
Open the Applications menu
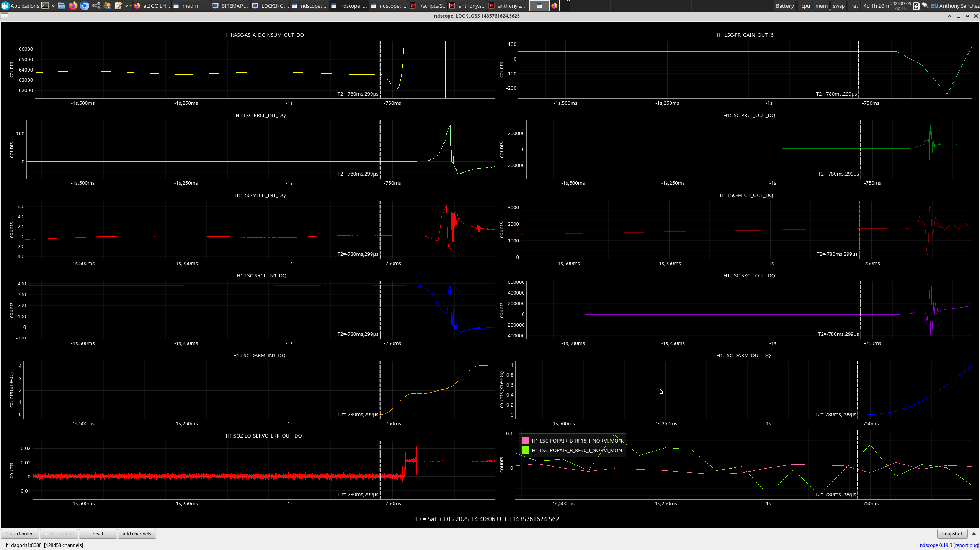pos(20,6)
